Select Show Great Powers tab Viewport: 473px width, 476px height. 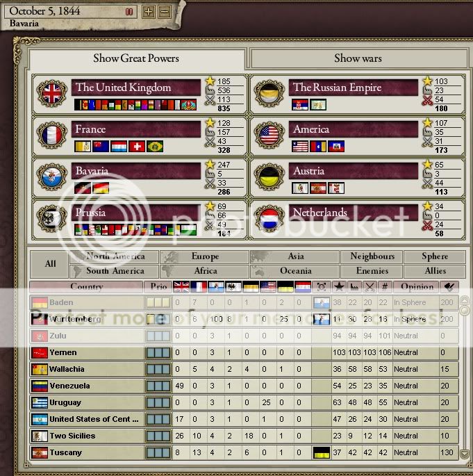point(136,58)
